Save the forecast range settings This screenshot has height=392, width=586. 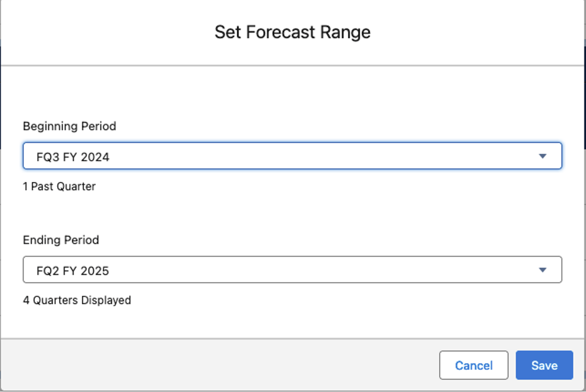[544, 366]
